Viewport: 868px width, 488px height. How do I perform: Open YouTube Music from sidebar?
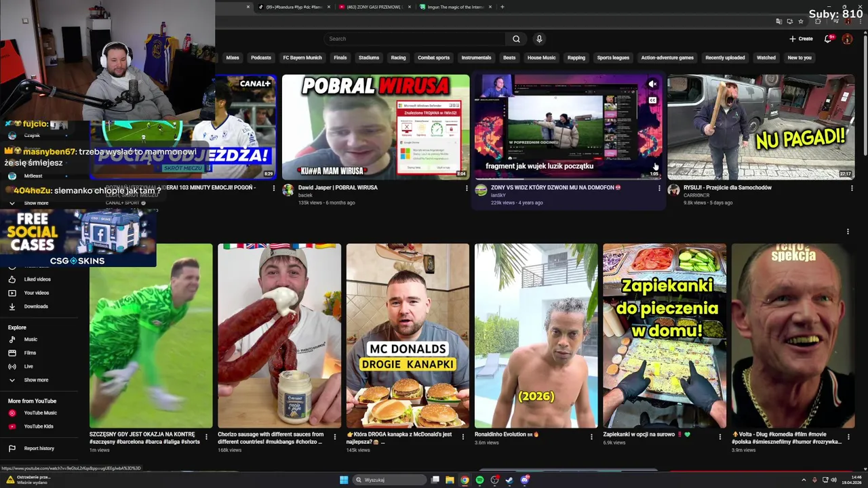pos(40,413)
